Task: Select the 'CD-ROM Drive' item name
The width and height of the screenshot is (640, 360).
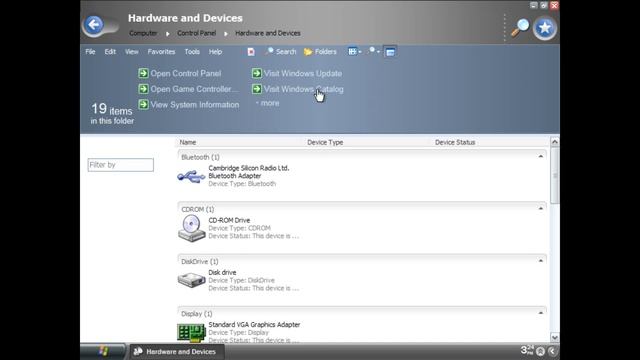Action: pyautogui.click(x=229, y=220)
